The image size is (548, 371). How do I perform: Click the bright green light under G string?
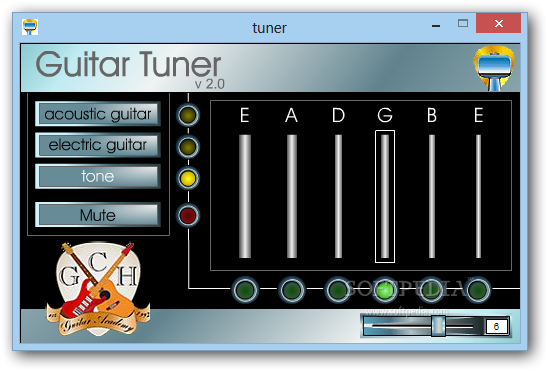385,290
